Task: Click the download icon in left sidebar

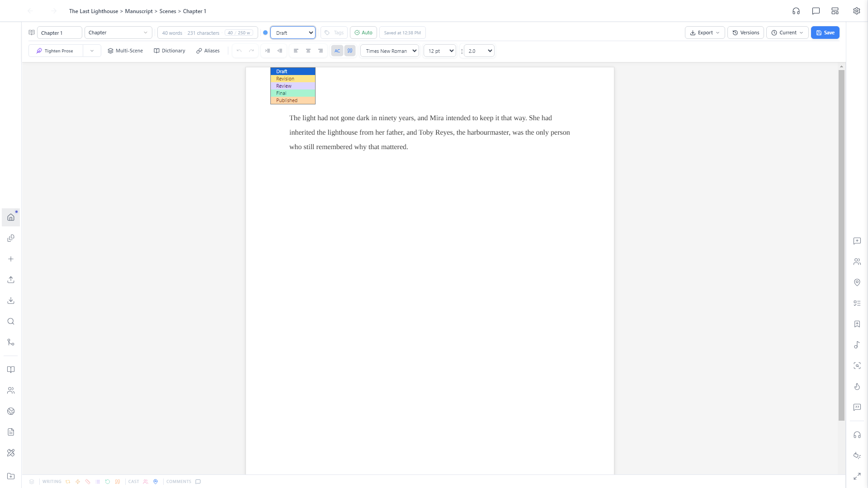Action: (x=11, y=300)
